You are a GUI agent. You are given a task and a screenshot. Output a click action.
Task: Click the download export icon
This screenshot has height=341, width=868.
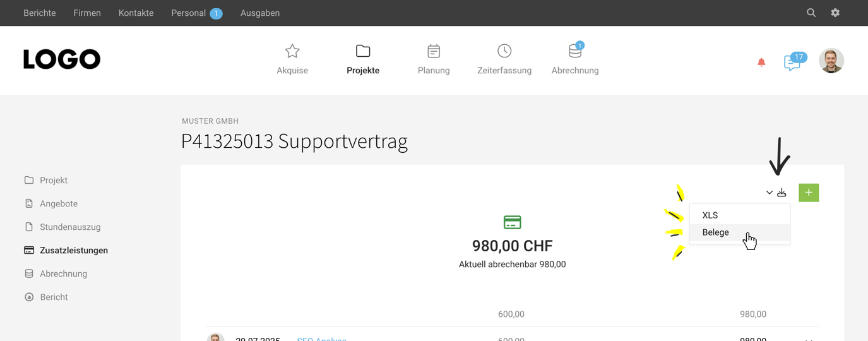click(782, 193)
